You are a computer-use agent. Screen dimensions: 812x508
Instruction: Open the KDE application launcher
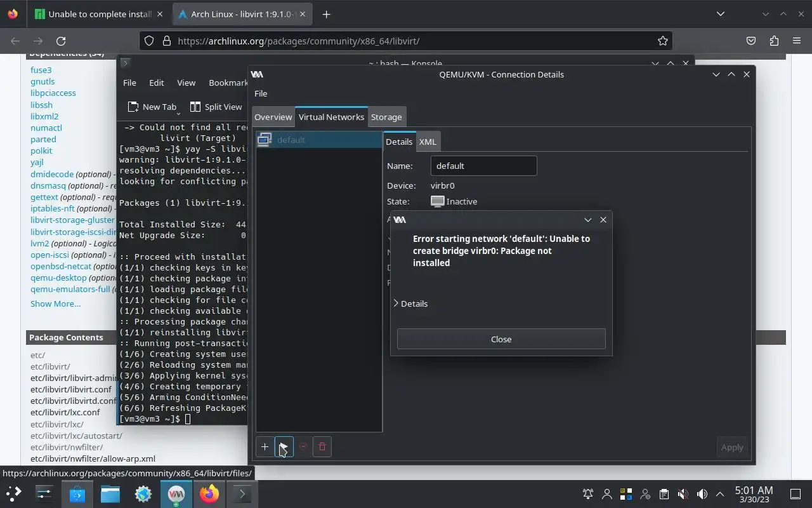click(x=14, y=493)
